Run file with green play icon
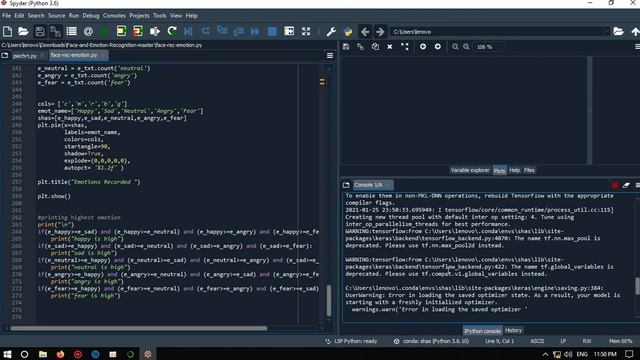Viewport: 640px width, 360px height. tap(104, 31)
